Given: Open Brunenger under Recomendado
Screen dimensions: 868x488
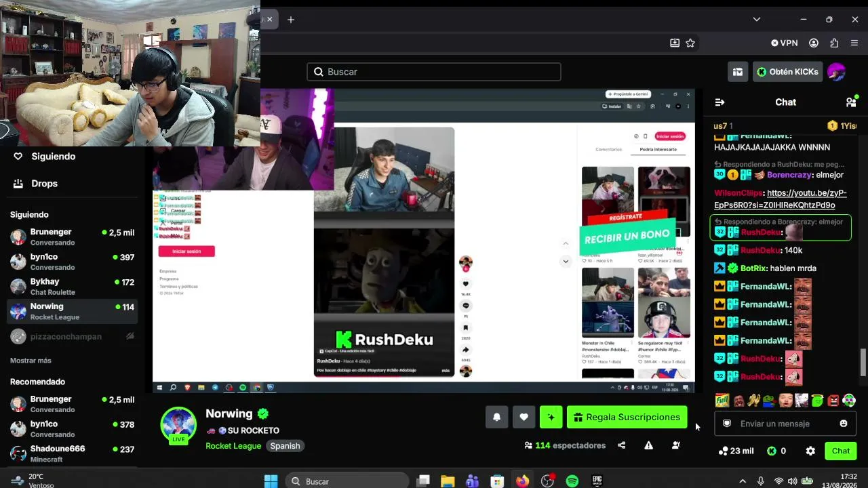Looking at the screenshot, I should [72, 404].
